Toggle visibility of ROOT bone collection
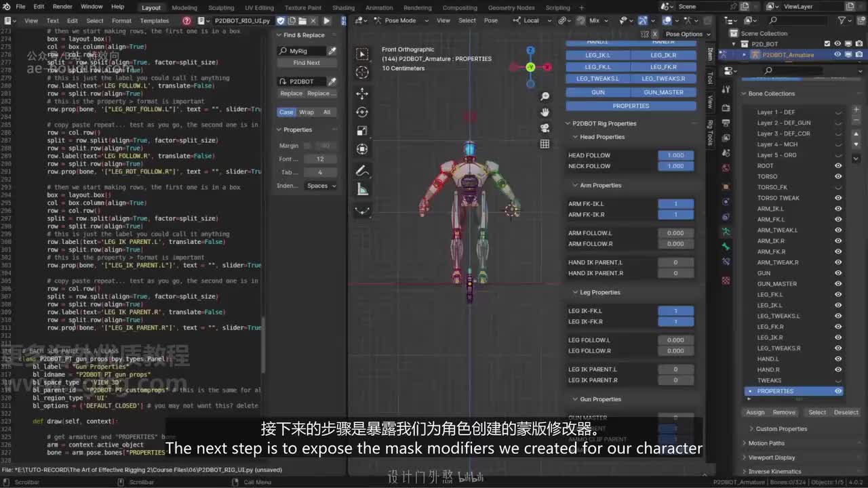This screenshot has width=868, height=488. click(x=838, y=166)
